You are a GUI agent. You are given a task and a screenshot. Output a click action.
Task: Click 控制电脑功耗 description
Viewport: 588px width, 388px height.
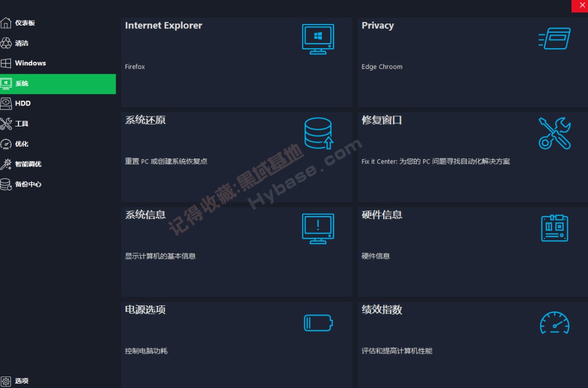click(x=146, y=351)
